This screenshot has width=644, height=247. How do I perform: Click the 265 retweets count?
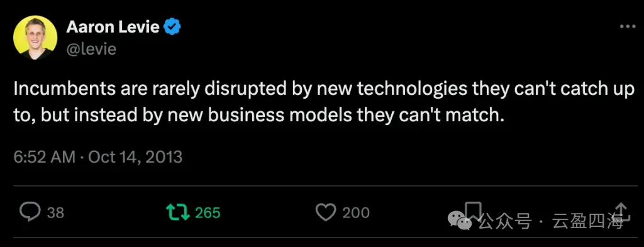pyautogui.click(x=208, y=212)
